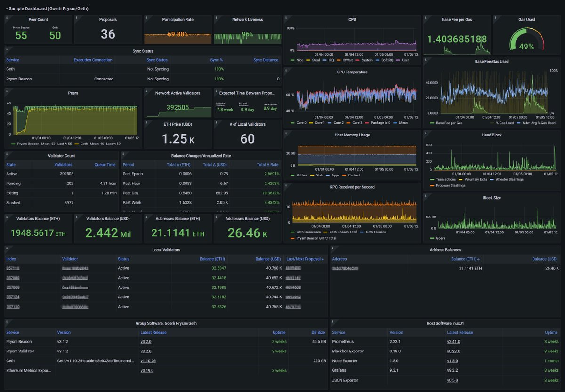Click the info icon on Participation Rate panel
Viewport: 565px width, 392px height.
pyautogui.click(x=146, y=17)
